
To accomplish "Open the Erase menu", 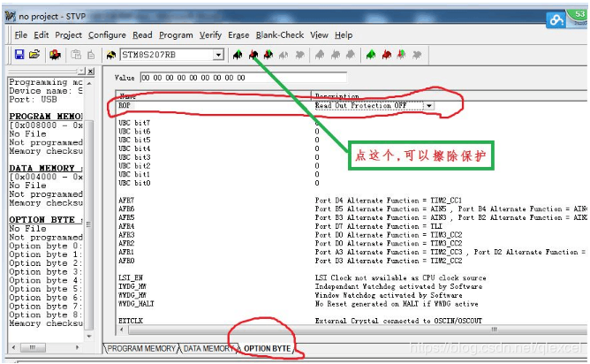I will coord(238,35).
